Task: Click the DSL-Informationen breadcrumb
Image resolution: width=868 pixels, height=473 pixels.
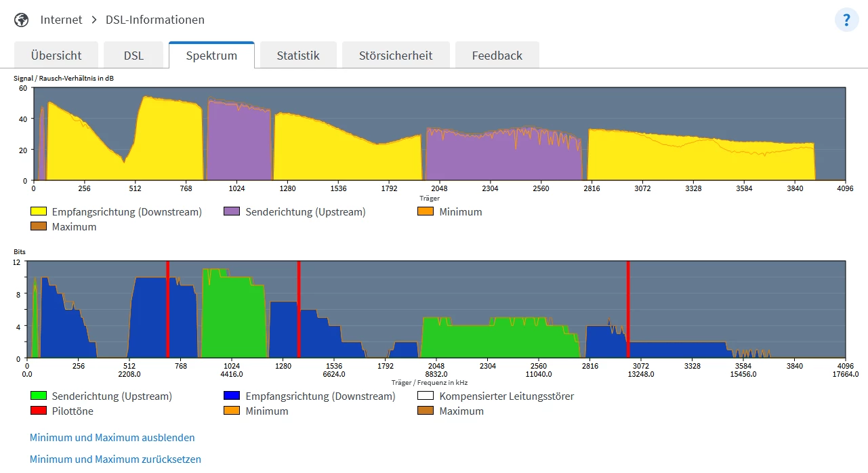Action: [155, 20]
